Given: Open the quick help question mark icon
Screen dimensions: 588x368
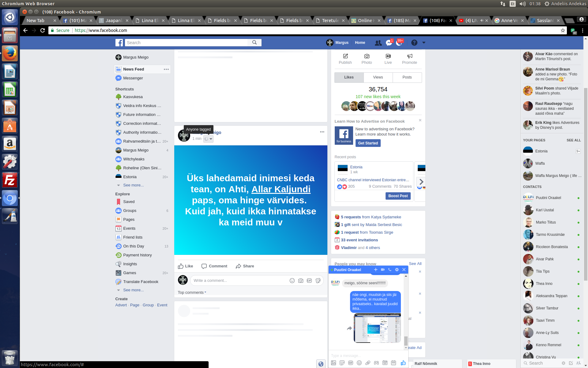Looking at the screenshot, I should coord(414,43).
